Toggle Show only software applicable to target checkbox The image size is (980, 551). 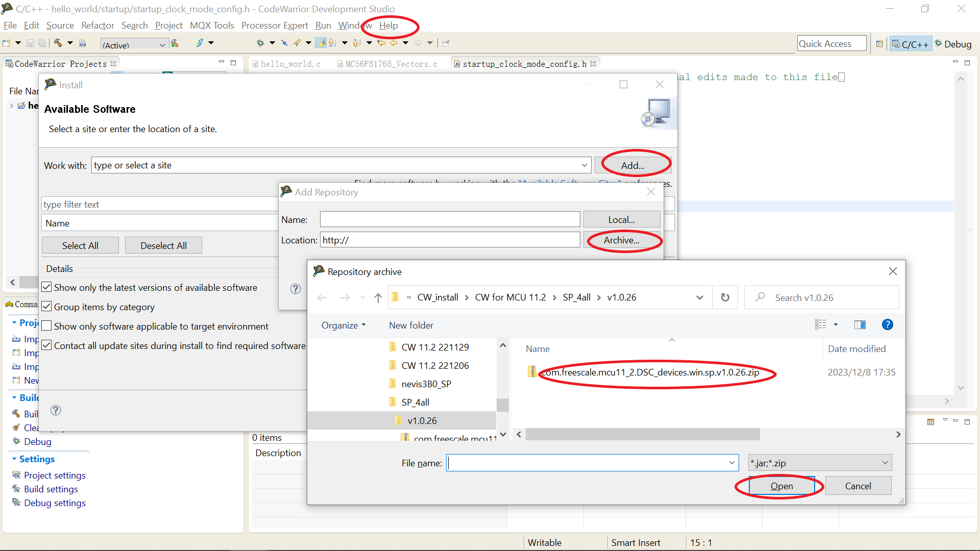[x=46, y=326]
